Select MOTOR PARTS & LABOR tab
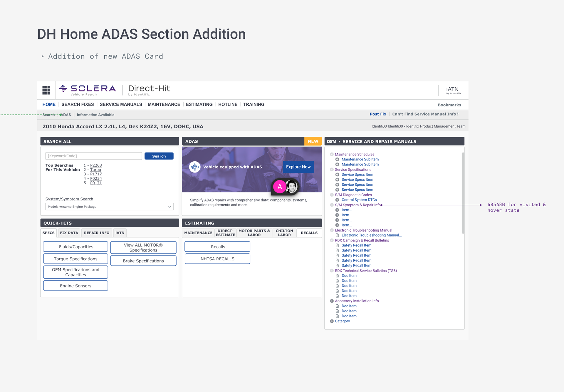The width and height of the screenshot is (564, 392). [x=254, y=233]
